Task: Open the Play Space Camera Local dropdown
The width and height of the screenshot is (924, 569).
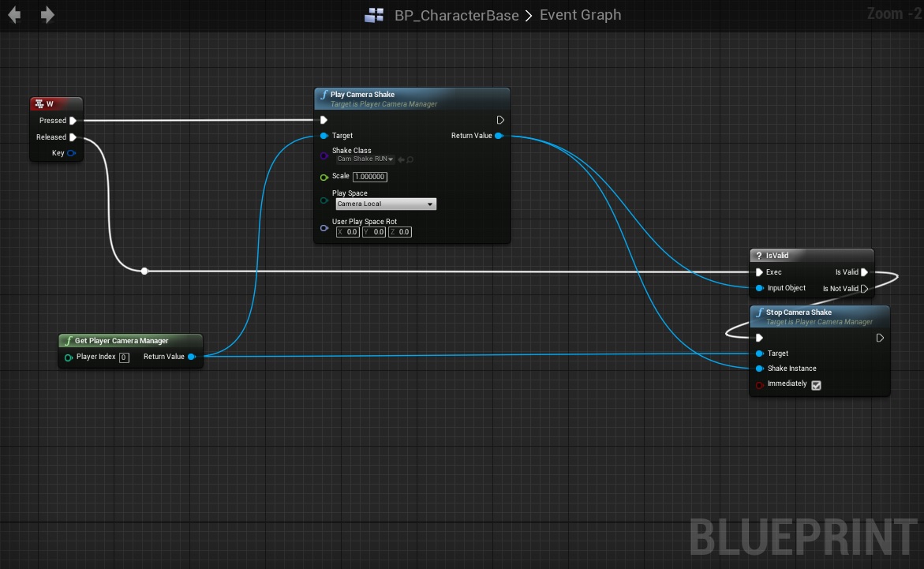Action: coord(385,204)
